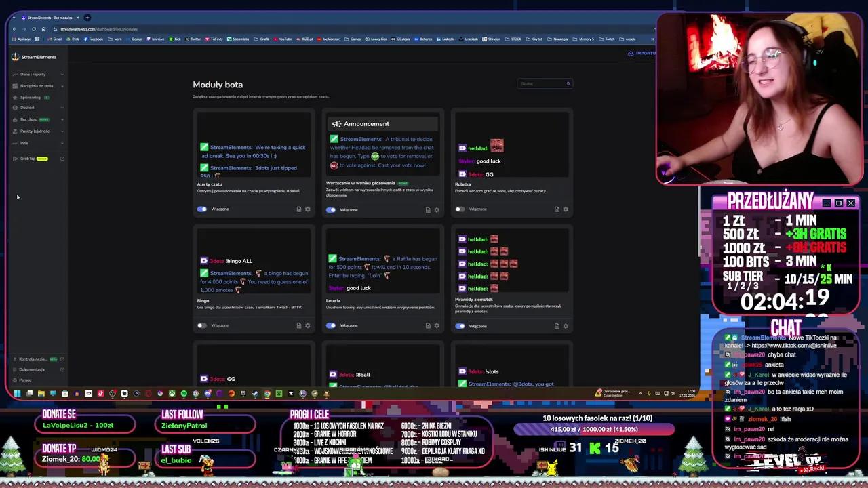
Task: Open settings gear for Ruletka module
Action: pyautogui.click(x=566, y=209)
